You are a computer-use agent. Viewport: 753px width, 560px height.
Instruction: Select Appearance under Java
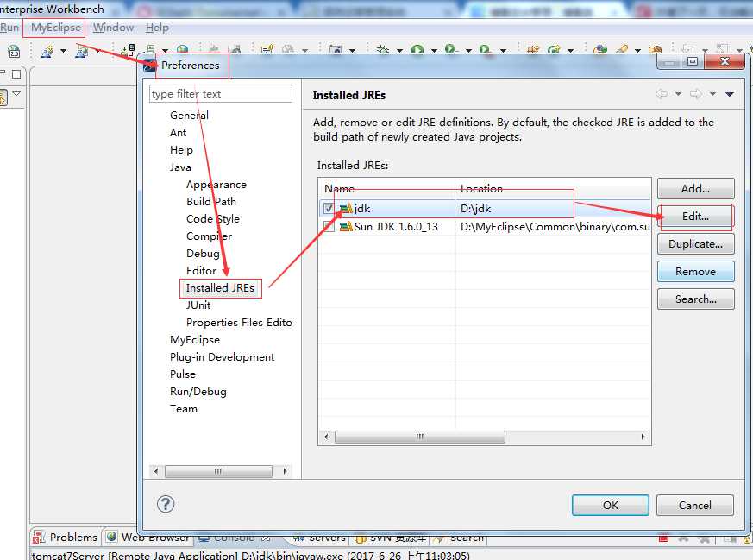pyautogui.click(x=216, y=185)
